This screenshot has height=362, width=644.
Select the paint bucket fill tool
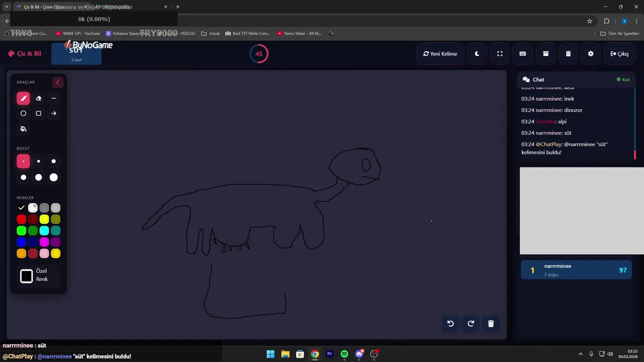coord(23,129)
